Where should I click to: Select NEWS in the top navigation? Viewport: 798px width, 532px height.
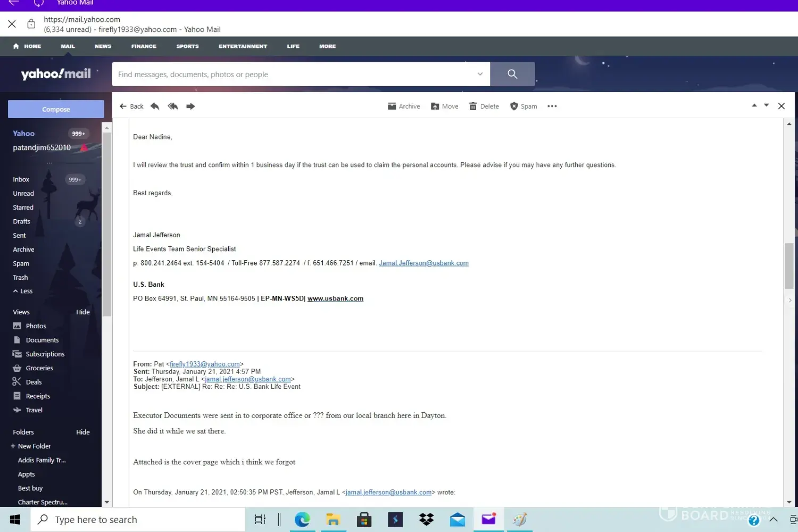(103, 46)
